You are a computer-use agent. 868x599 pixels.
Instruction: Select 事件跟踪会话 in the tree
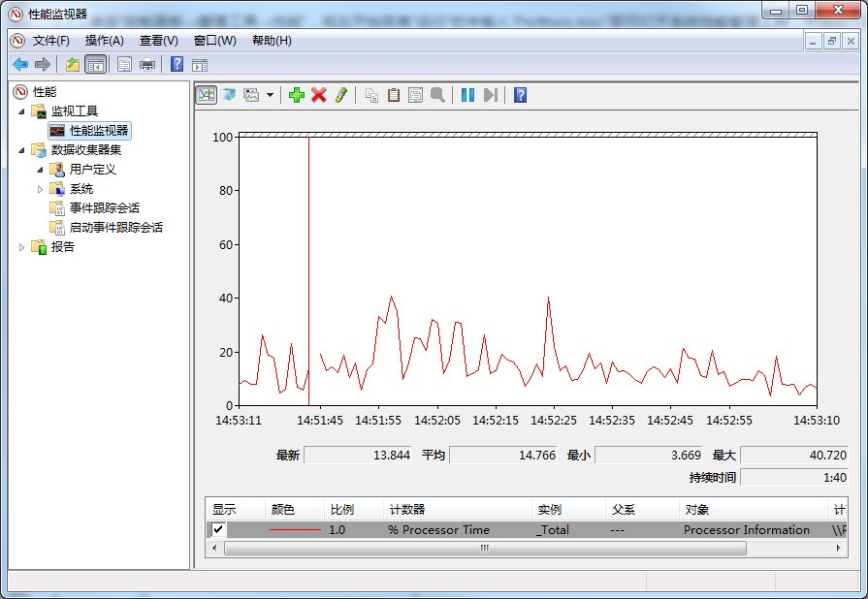pyautogui.click(x=105, y=208)
